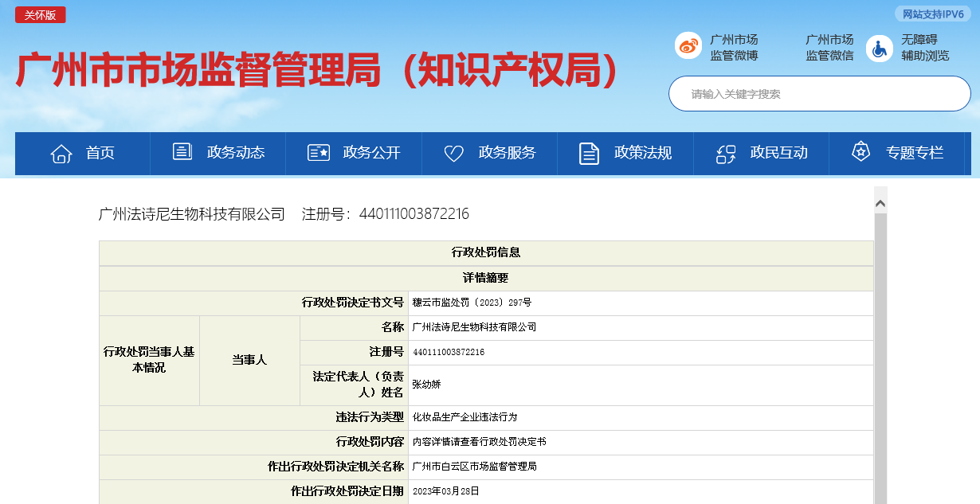
Task: Click the wheelchair accessibility icon
Action: click(x=880, y=48)
